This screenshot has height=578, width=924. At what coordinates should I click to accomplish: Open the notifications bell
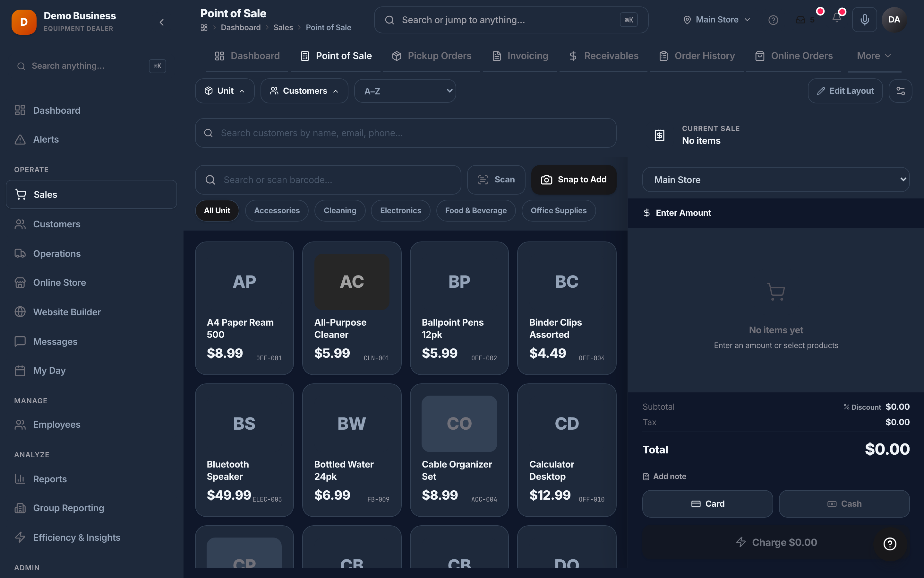point(837,18)
